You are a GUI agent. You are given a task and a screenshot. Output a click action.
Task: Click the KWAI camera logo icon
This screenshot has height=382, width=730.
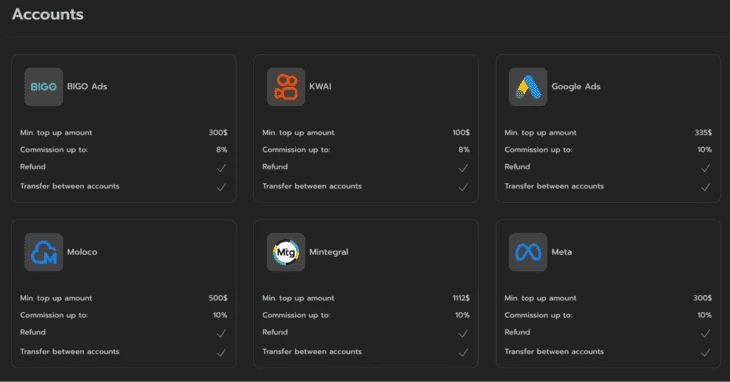coord(286,87)
